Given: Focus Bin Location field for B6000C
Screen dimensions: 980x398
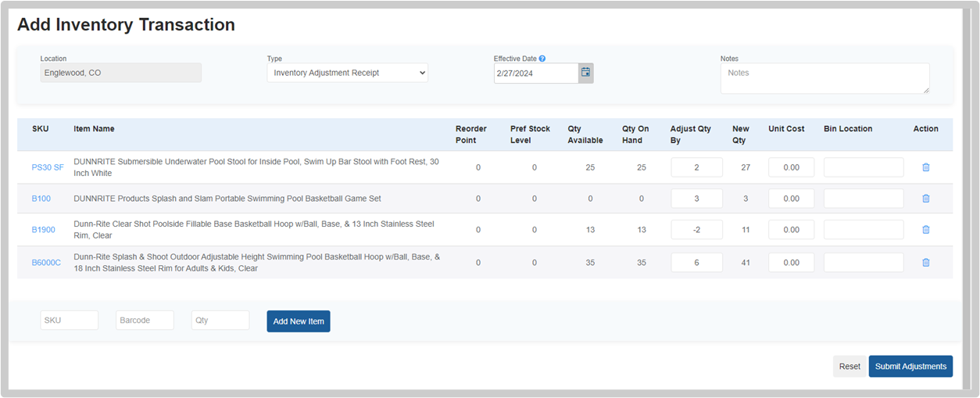Looking at the screenshot, I should point(864,263).
